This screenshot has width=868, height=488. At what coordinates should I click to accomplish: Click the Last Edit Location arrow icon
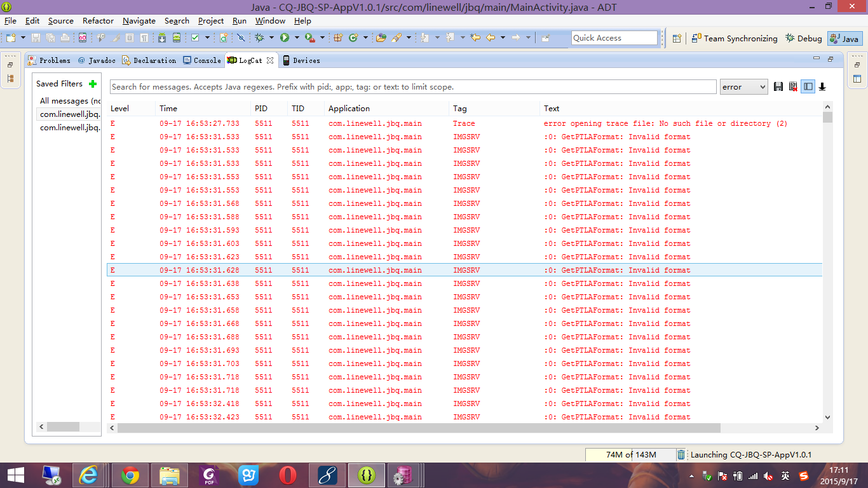coord(475,37)
